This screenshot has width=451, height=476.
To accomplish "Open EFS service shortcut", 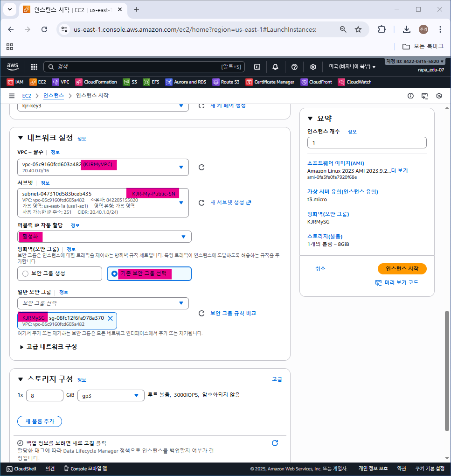I will 151,82.
